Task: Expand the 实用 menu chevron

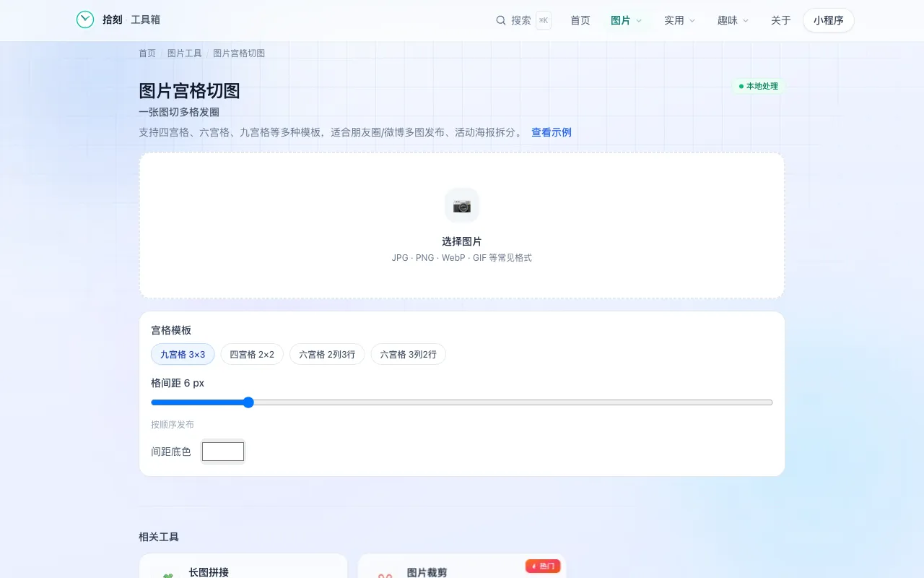Action: click(x=692, y=21)
